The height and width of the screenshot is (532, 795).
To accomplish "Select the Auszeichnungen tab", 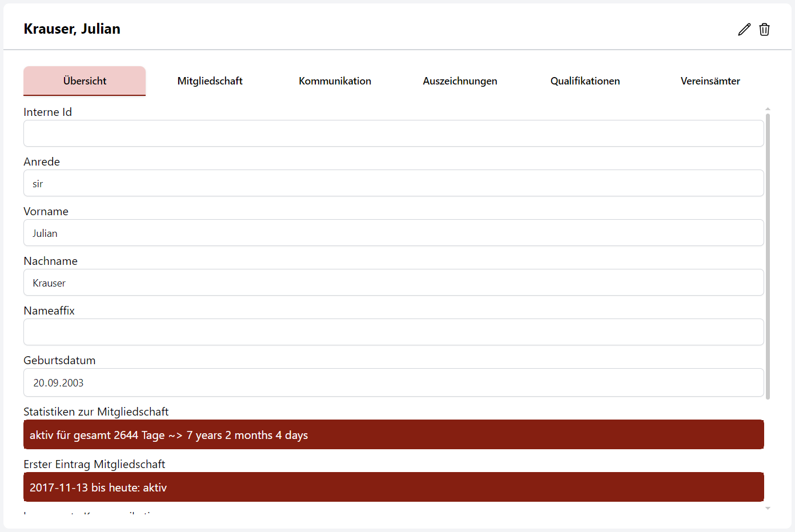I will click(x=460, y=81).
